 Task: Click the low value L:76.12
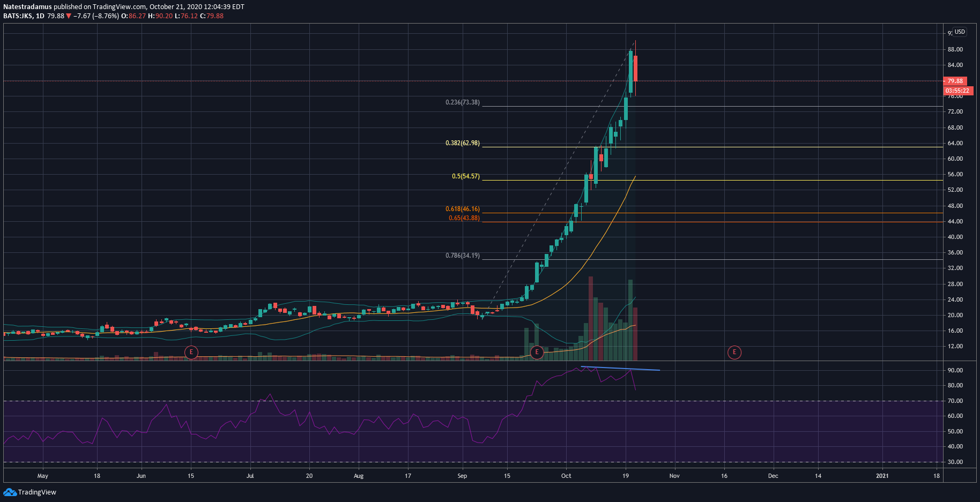coord(187,16)
